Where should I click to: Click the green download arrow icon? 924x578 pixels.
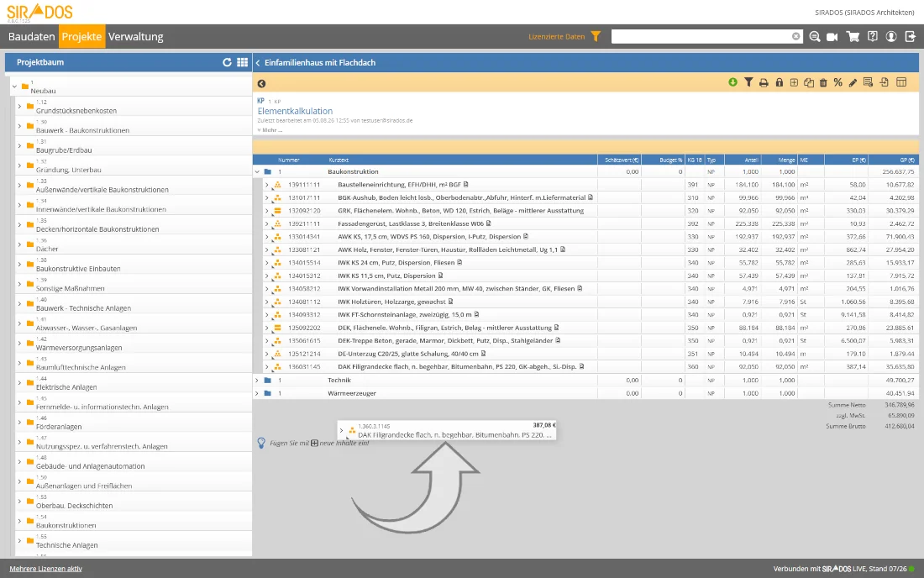coord(732,82)
